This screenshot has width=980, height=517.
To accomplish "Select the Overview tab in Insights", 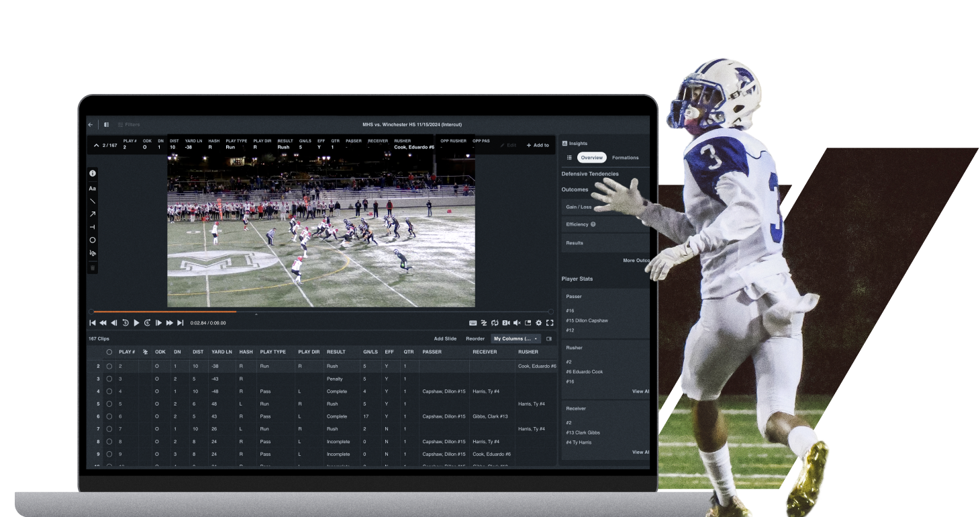I will [591, 158].
